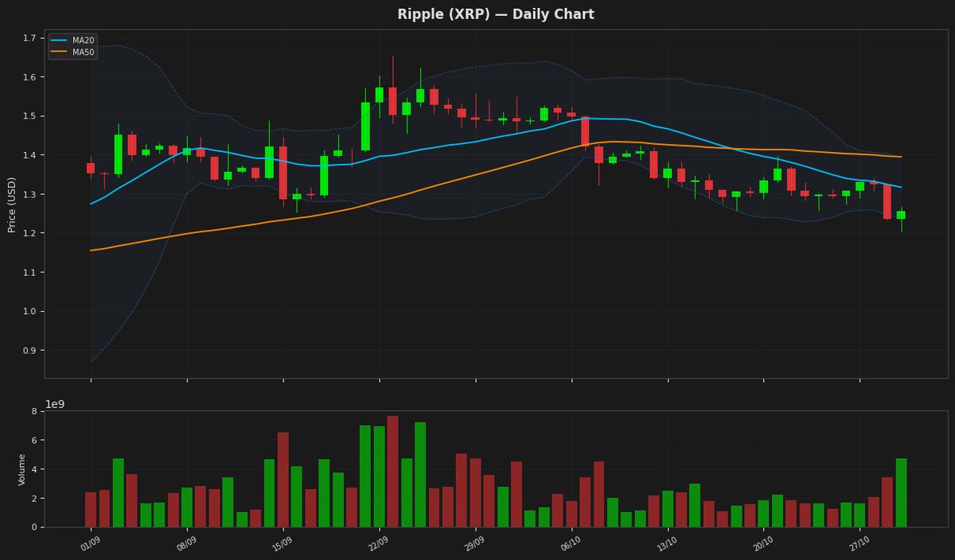Viewport: 955px width, 560px height.
Task: Click the 1.3 price tick label
Action: (x=30, y=194)
